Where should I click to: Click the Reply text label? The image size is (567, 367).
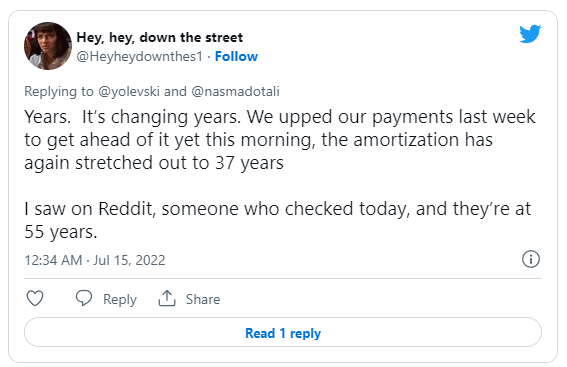(120, 299)
